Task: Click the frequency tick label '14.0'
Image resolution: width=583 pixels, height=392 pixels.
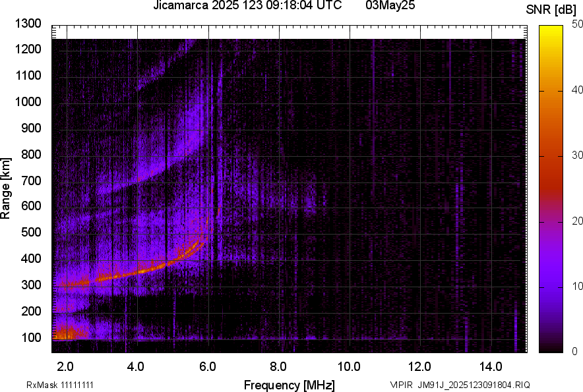Action: pyautogui.click(x=491, y=367)
